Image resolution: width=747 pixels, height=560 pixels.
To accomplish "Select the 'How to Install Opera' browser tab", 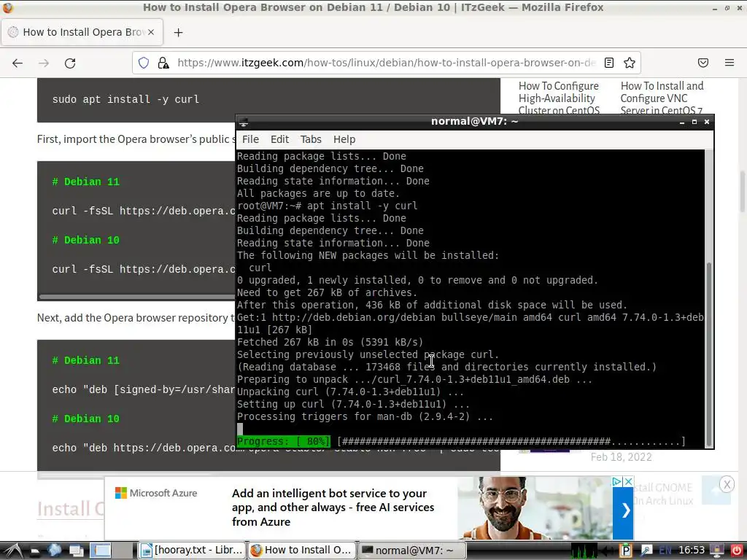I will [x=82, y=32].
